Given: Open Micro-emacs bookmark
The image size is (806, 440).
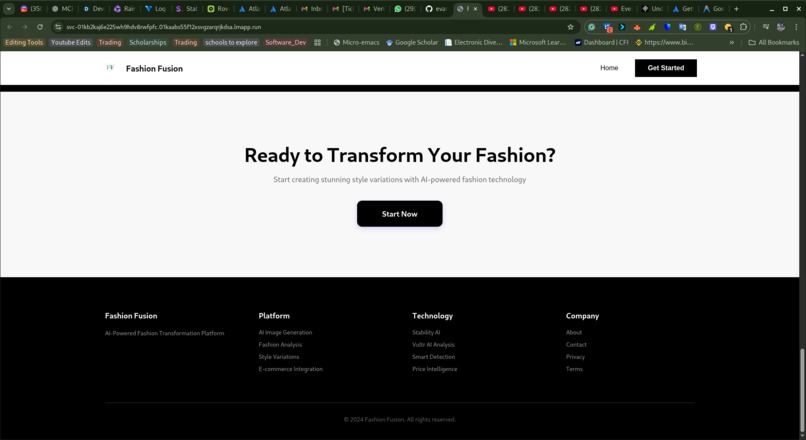Looking at the screenshot, I should pos(356,42).
